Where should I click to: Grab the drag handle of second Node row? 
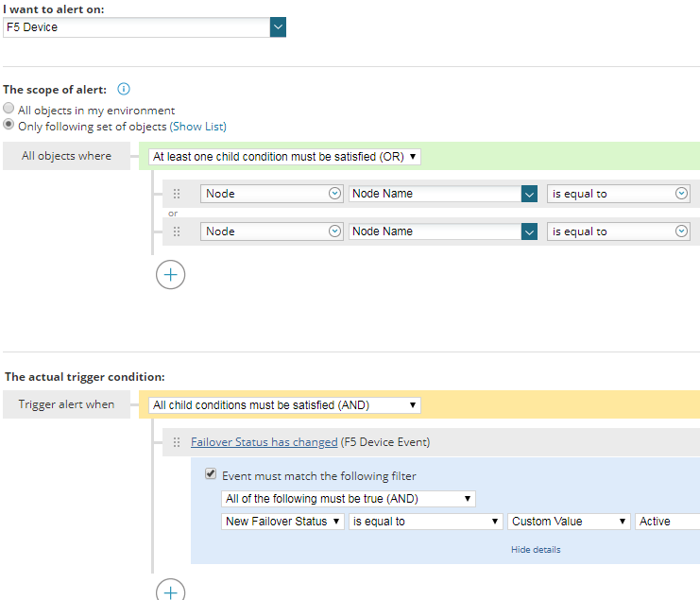[x=177, y=231]
